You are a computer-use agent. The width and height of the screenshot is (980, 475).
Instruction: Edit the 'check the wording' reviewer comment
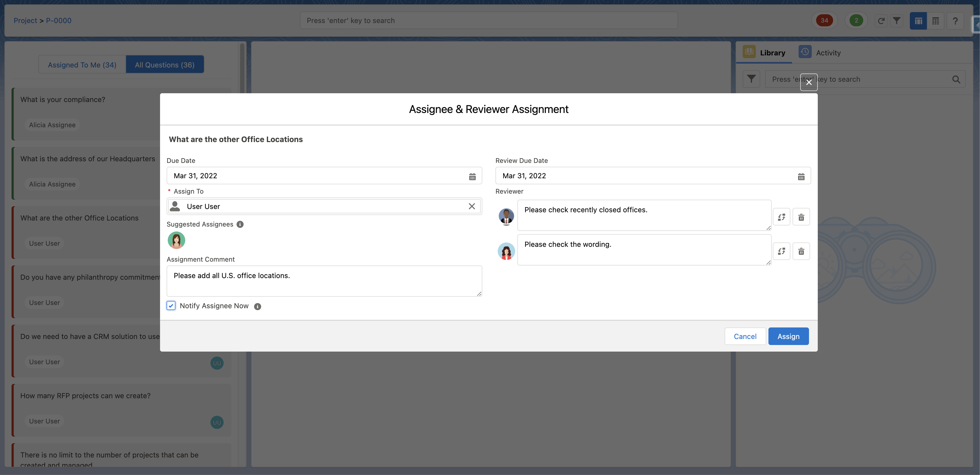tap(644, 250)
